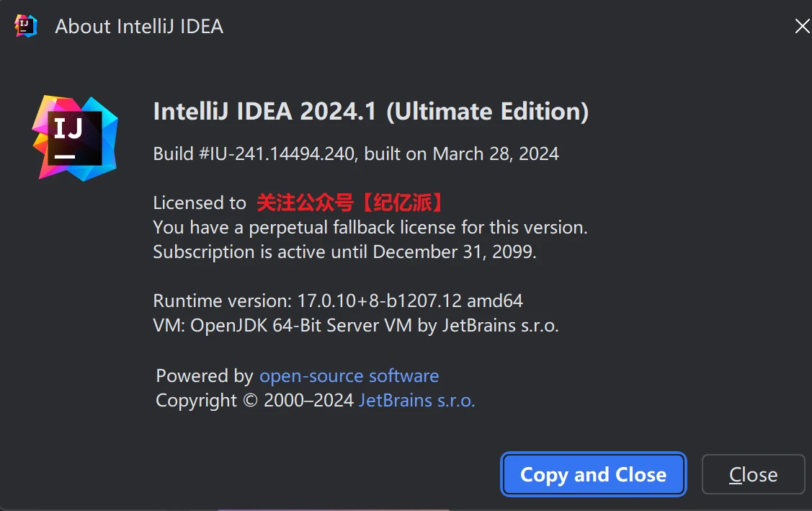The width and height of the screenshot is (812, 511).
Task: Click the perpetual fallback license message
Action: point(370,228)
